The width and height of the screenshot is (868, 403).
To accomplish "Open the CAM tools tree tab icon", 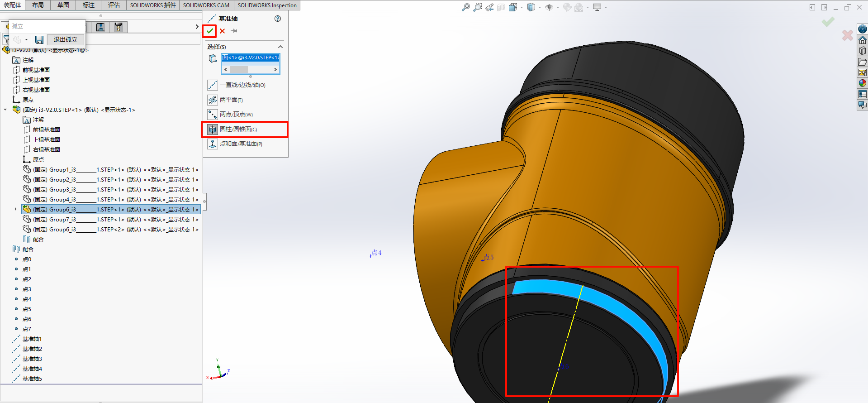I will pos(119,27).
